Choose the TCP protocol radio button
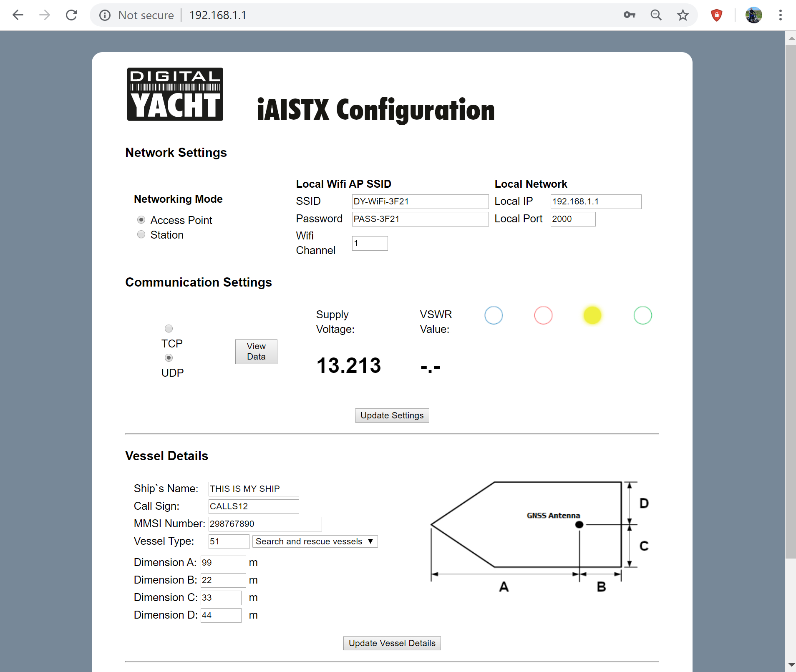 [x=169, y=329]
